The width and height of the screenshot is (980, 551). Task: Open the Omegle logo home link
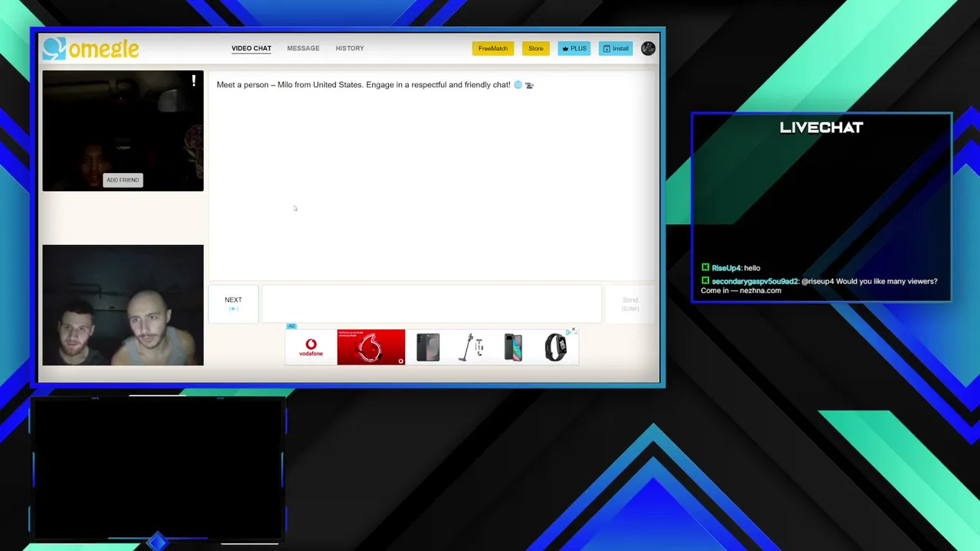coord(91,48)
